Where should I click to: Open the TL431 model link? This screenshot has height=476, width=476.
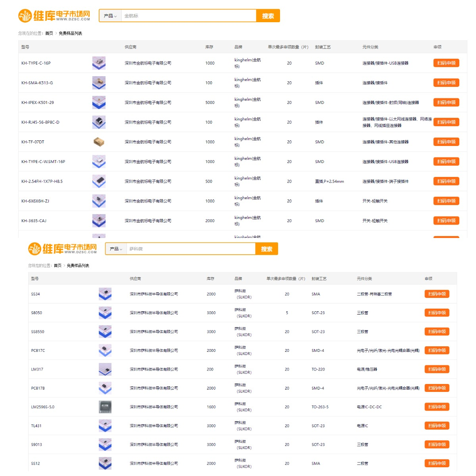pyautogui.click(x=36, y=426)
